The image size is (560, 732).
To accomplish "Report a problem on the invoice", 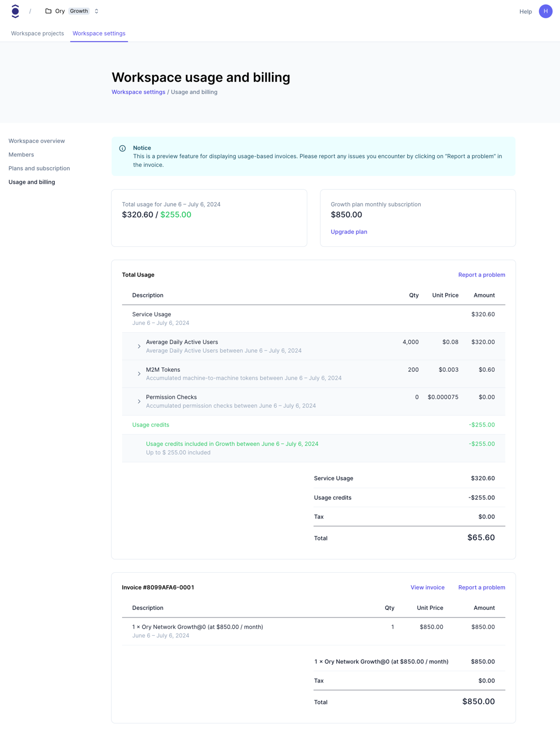I will pos(482,587).
